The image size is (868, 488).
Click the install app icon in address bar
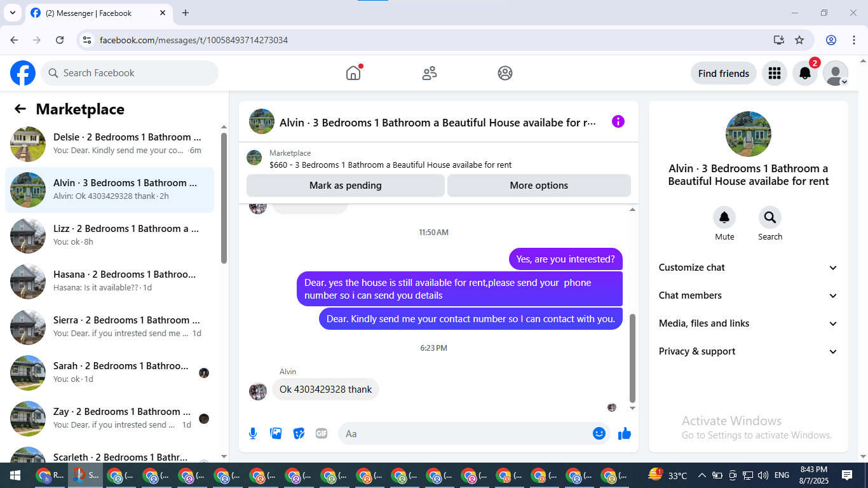coord(779,40)
